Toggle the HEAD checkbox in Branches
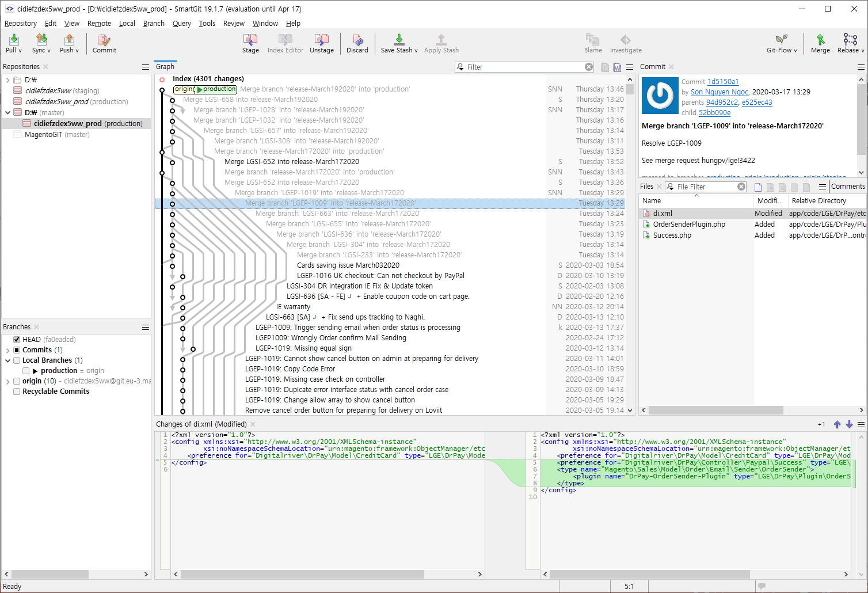 (x=17, y=340)
